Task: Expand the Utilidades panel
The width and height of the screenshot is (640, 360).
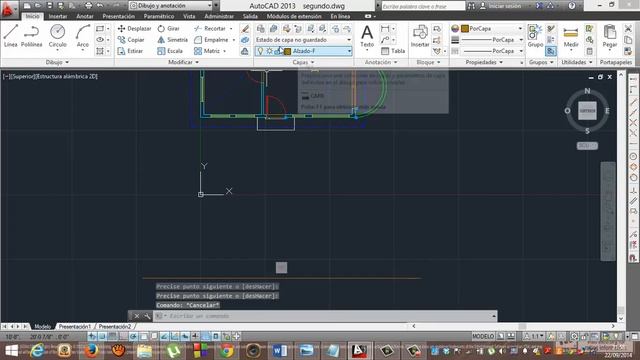Action: (x=577, y=62)
